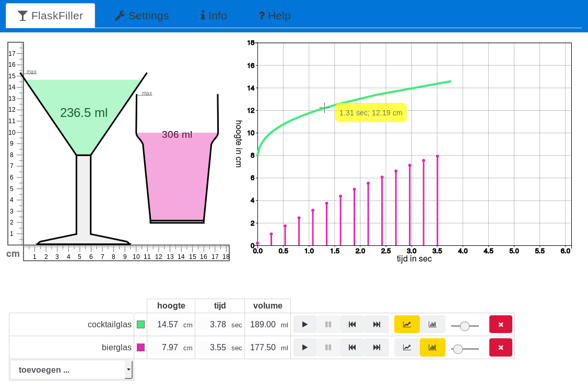
Task: Rewind cocktailglas to the start
Action: [352, 324]
